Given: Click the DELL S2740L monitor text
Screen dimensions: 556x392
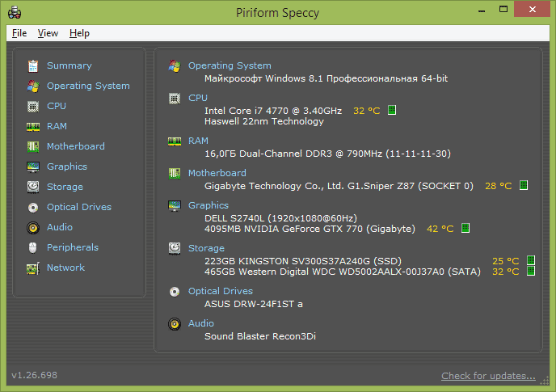Looking at the screenshot, I should 281,218.
